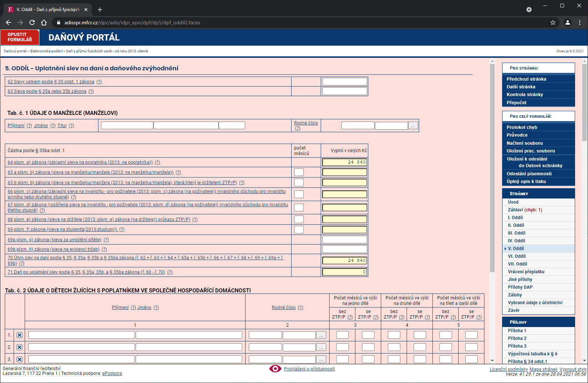Click ellipsis button next to spouse Rodné číslo
588x383 pixels.
[x=413, y=126]
